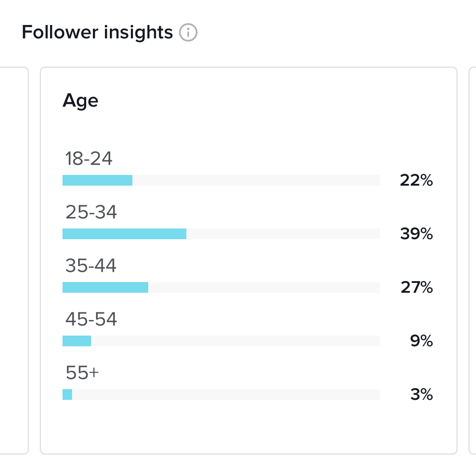Image resolution: width=476 pixels, height=461 pixels.
Task: Click the 35-44 blue progress bar
Action: [x=105, y=287]
